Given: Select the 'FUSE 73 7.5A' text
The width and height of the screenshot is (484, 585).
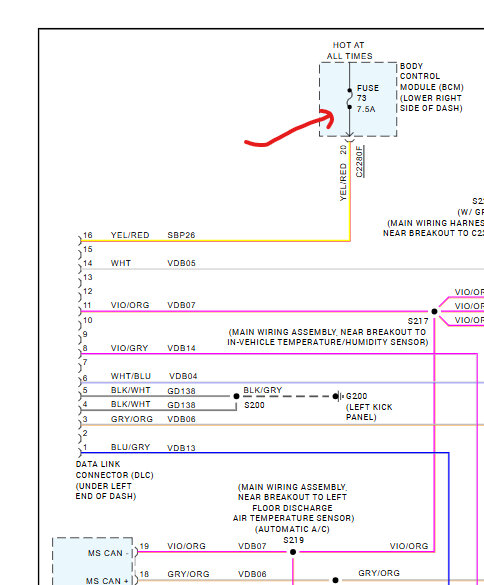Looking at the screenshot, I should [x=368, y=98].
